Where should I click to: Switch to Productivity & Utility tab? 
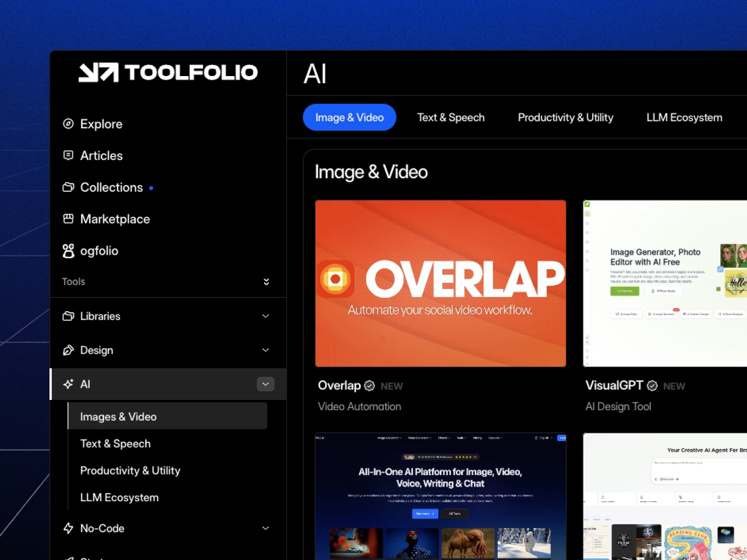click(x=565, y=117)
